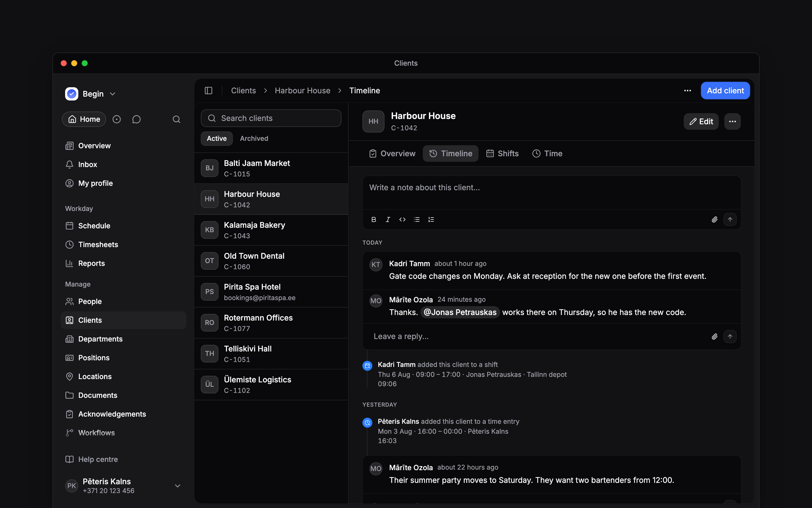
Task: Open the activity circle icon beside Home
Action: pyautogui.click(x=116, y=119)
